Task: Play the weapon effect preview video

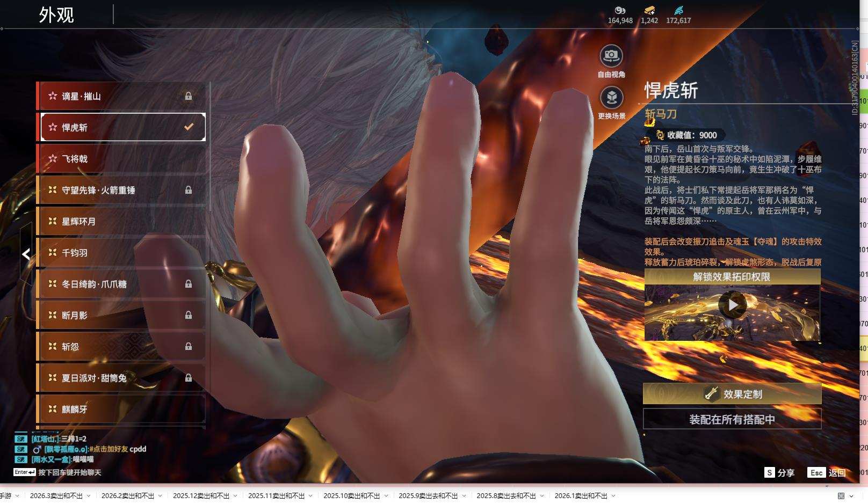Action: (733, 305)
